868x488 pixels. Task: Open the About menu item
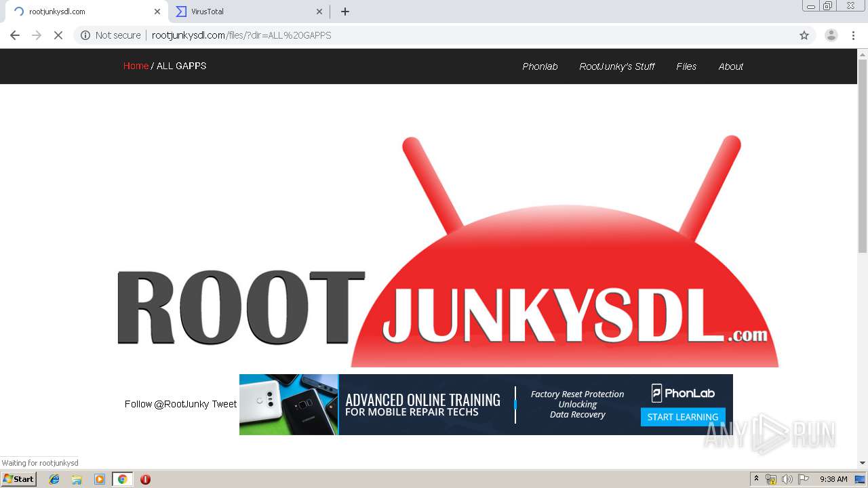tap(731, 66)
